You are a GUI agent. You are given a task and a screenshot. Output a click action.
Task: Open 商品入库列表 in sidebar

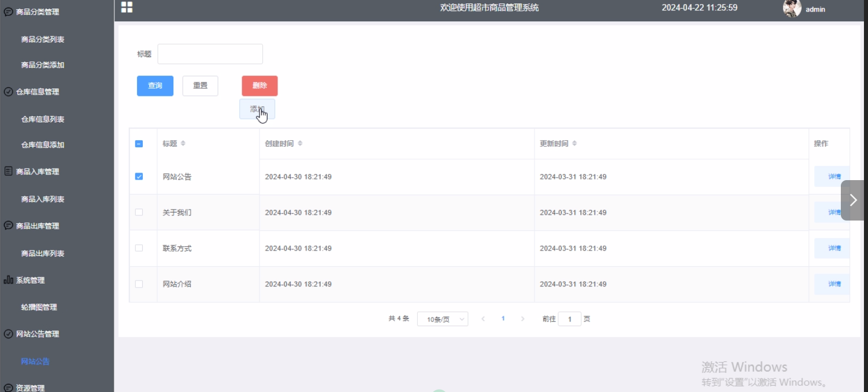coord(43,199)
